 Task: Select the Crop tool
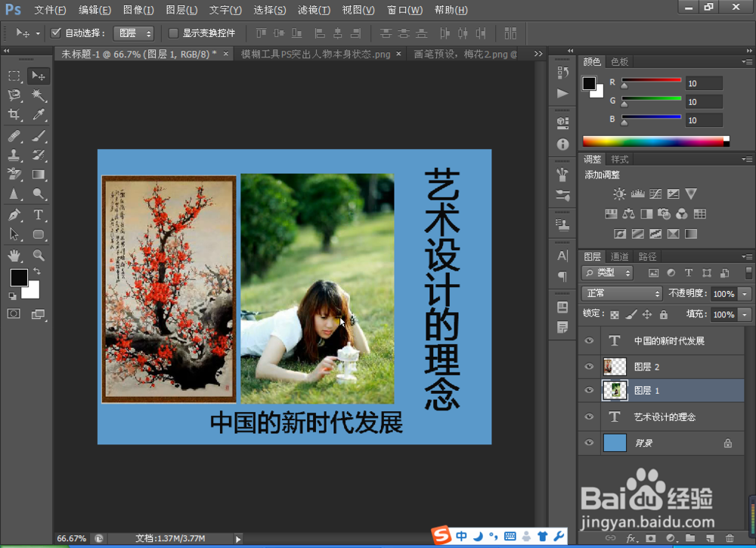click(x=14, y=114)
